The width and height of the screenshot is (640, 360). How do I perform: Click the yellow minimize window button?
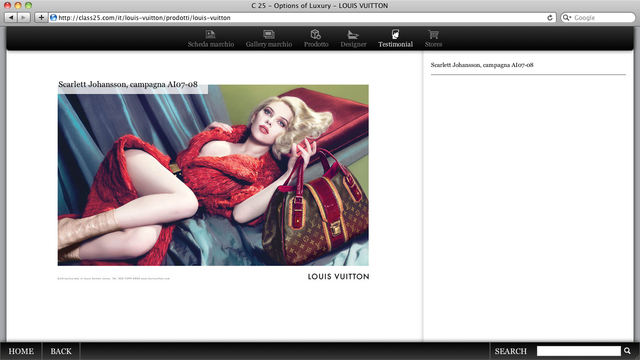(18, 5)
